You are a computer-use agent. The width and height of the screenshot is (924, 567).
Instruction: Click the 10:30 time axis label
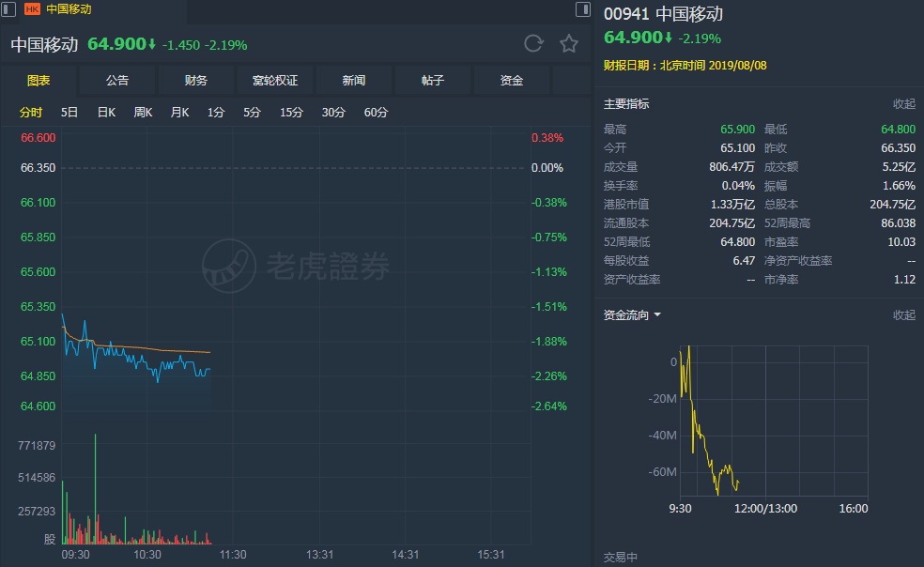coord(147,555)
